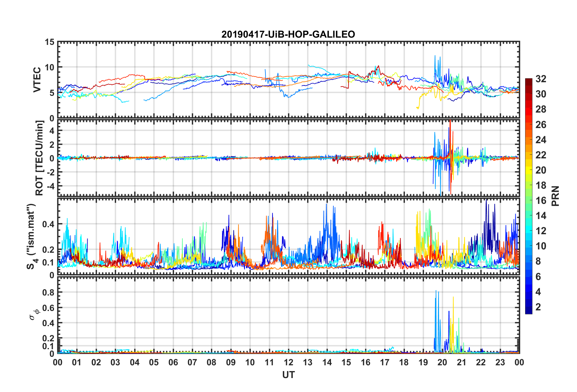
Task: Click the red ROT spike near 20:25
Action: [450, 157]
